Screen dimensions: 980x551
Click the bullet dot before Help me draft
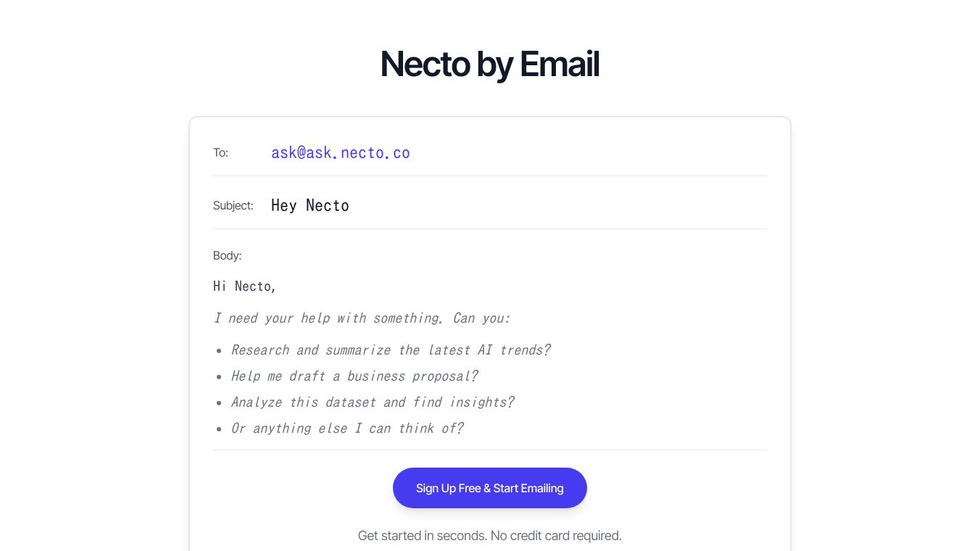pyautogui.click(x=219, y=377)
